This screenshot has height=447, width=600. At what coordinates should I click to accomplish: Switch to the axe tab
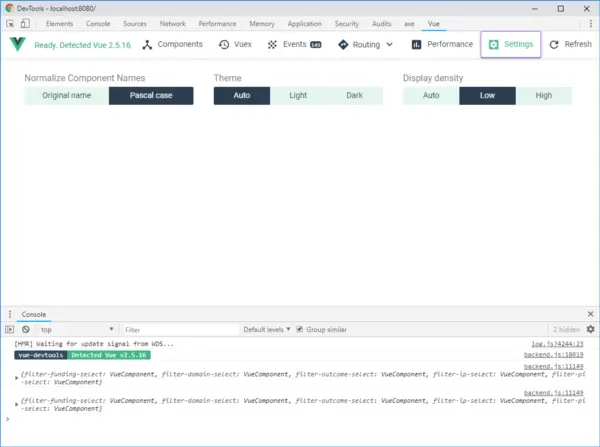(409, 24)
